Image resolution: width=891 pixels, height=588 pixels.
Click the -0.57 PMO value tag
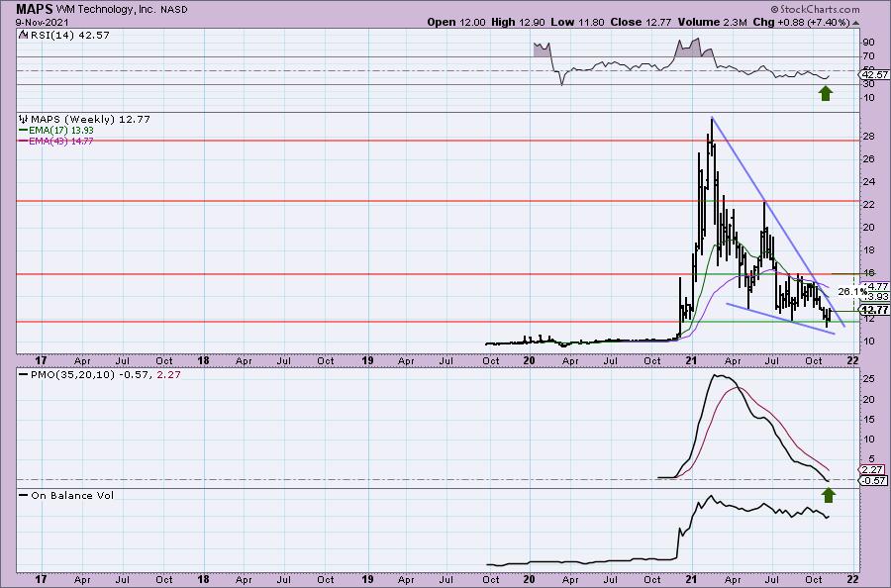point(874,481)
